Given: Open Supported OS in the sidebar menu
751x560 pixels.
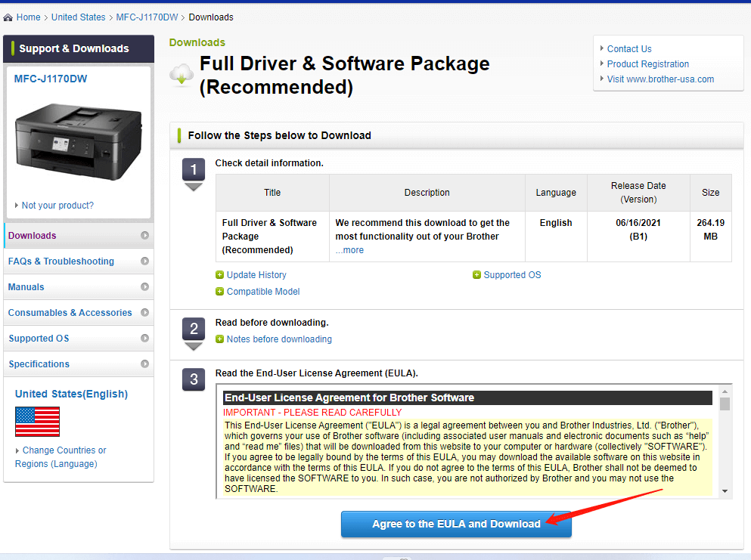Looking at the screenshot, I should [x=79, y=339].
